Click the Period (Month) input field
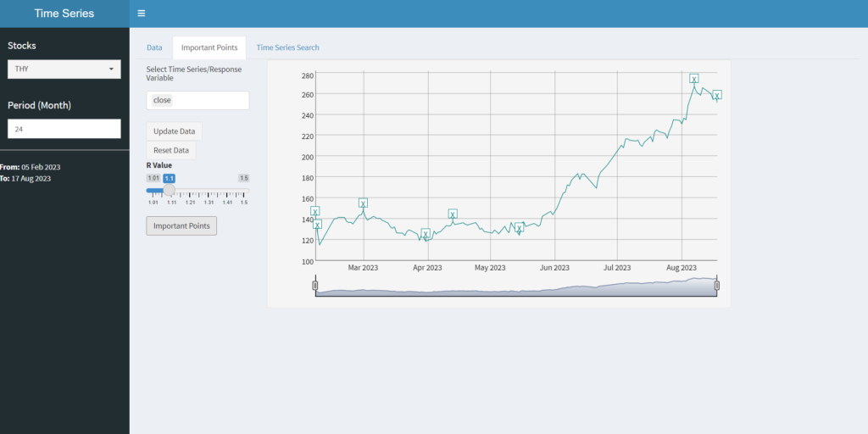The height and width of the screenshot is (434, 868). pyautogui.click(x=64, y=129)
